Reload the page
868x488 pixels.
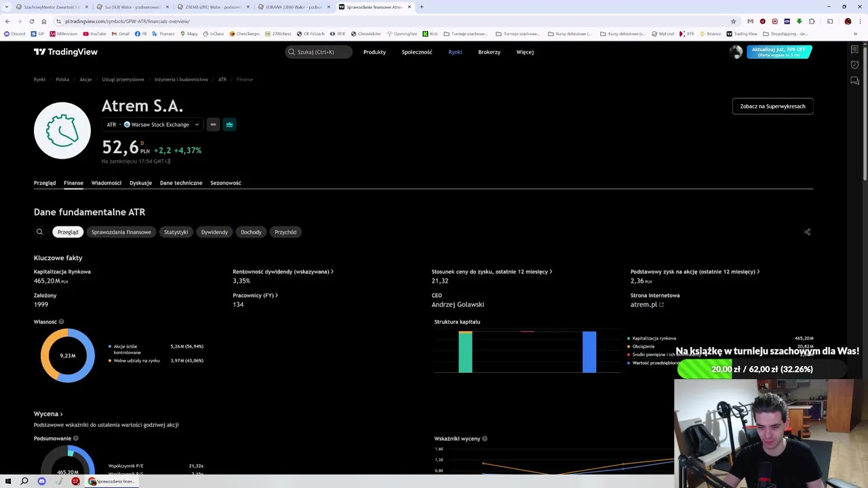[31, 21]
